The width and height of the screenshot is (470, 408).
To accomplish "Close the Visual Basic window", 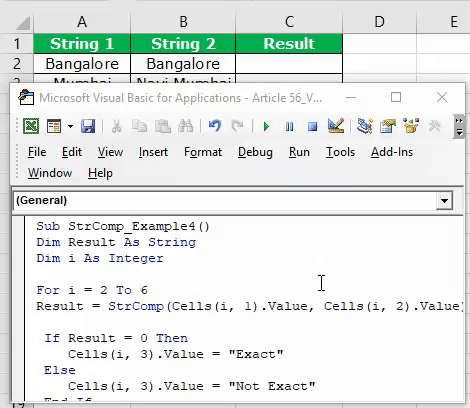I will (442, 98).
